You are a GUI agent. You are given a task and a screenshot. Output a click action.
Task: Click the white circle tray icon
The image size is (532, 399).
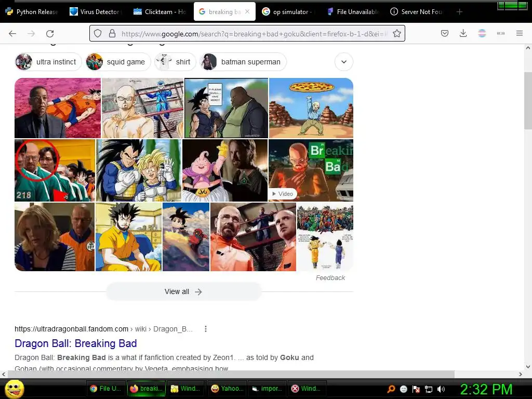click(403, 389)
